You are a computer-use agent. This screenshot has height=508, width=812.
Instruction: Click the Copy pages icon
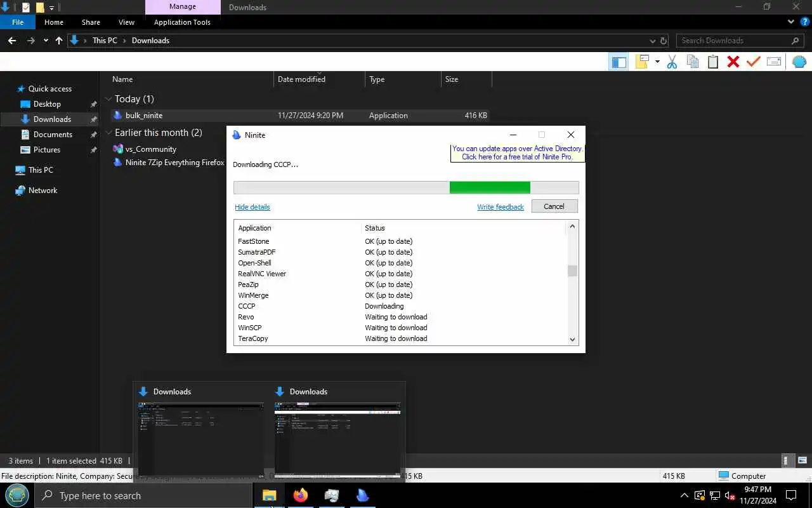[x=693, y=62]
